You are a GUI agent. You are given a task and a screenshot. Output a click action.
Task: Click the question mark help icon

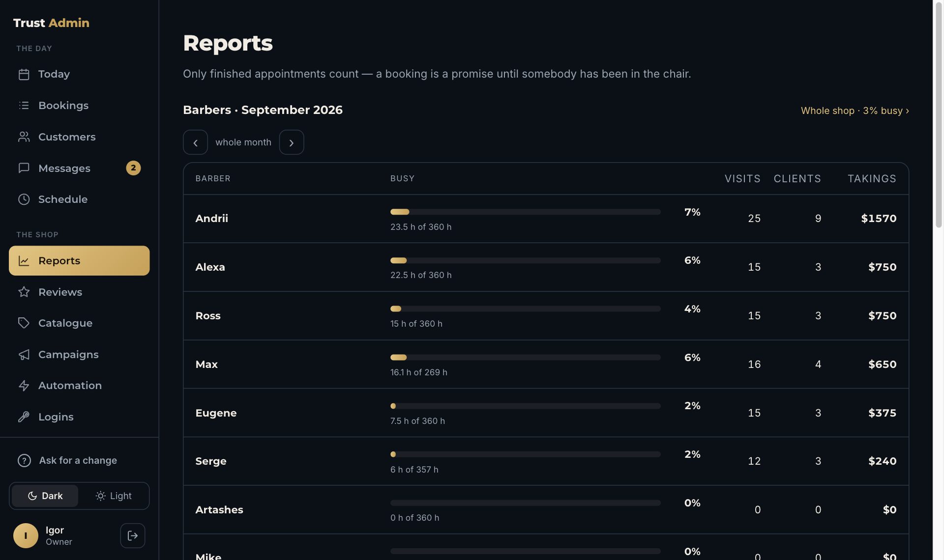point(24,461)
